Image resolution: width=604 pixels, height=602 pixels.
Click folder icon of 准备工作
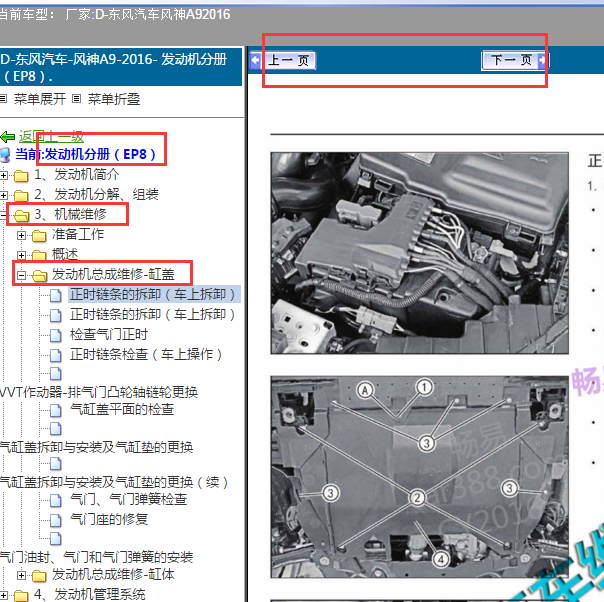click(39, 235)
